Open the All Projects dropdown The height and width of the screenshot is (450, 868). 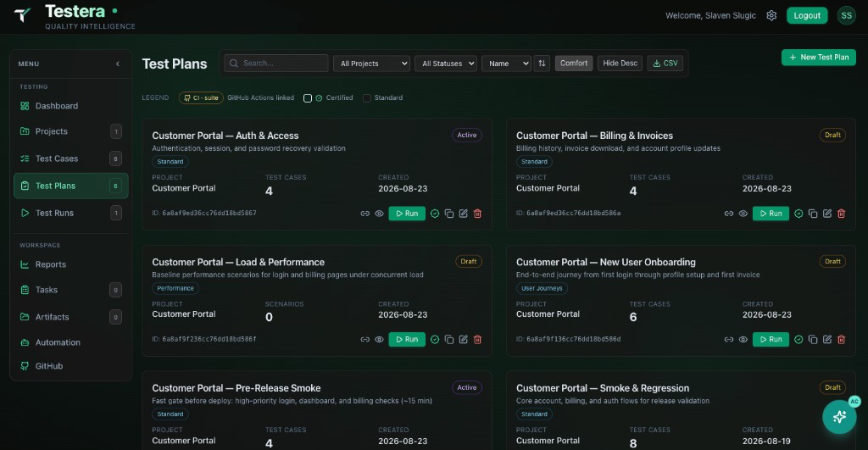(x=371, y=63)
